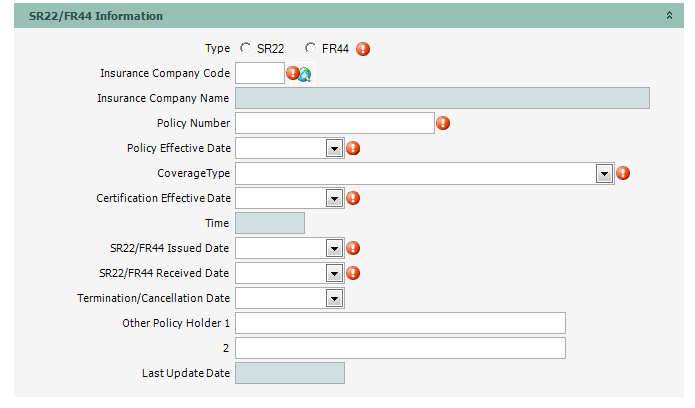The image size is (695, 408).
Task: Open the Policy Effective Date dropdown
Action: click(335, 148)
